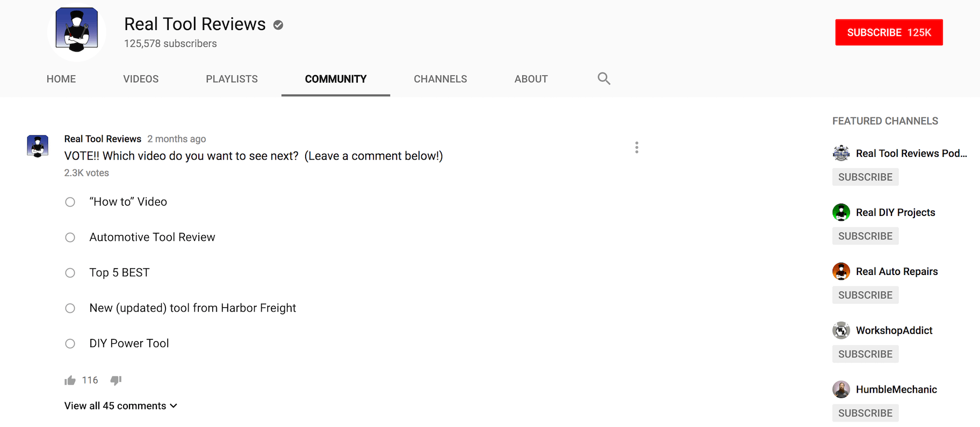Expand View all 45 comments
The image size is (980, 427).
pyautogui.click(x=120, y=406)
